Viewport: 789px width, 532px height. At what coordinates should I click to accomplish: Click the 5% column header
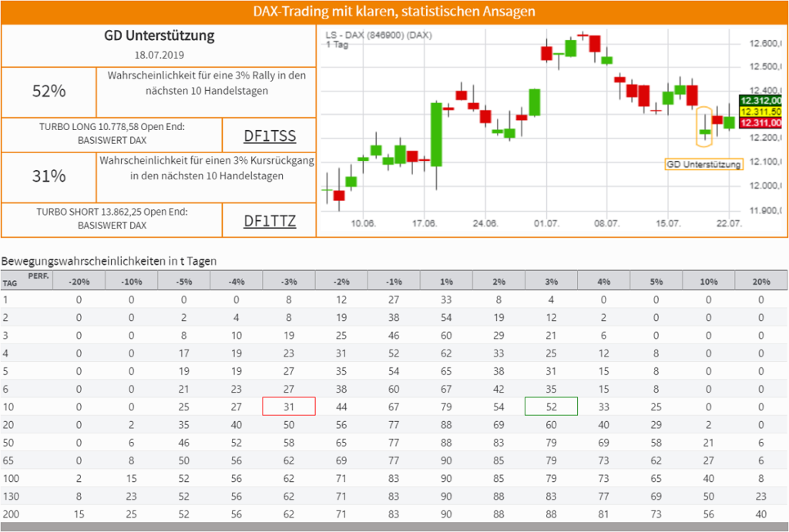point(656,282)
